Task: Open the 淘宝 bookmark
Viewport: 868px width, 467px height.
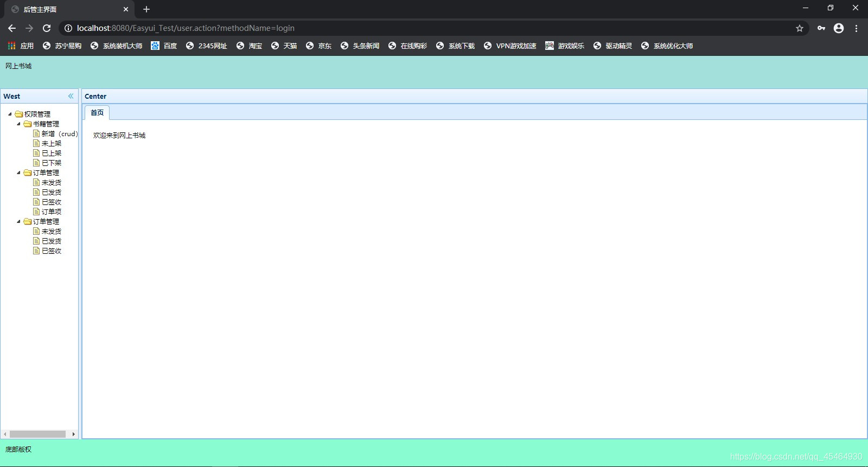Action: click(x=249, y=46)
